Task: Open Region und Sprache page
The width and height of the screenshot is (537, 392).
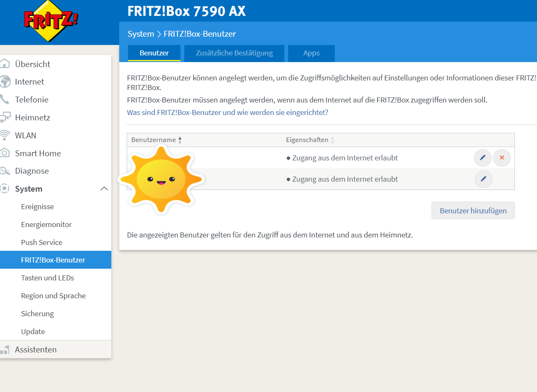Action: click(x=53, y=296)
